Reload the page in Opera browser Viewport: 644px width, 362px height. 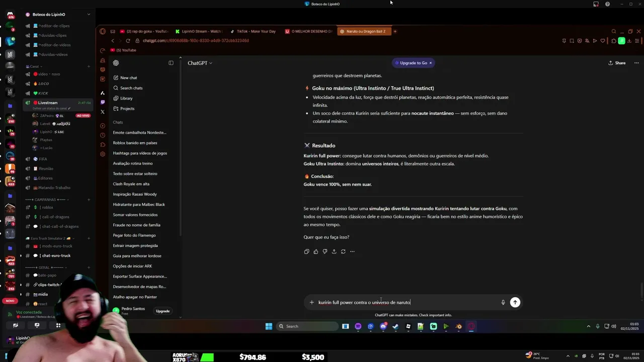tap(128, 41)
